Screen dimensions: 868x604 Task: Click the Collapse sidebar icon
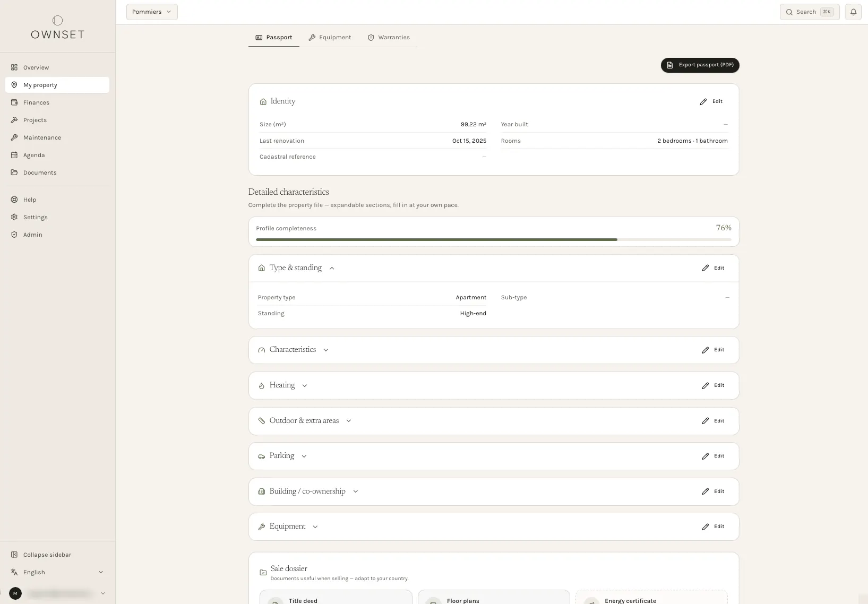point(14,555)
